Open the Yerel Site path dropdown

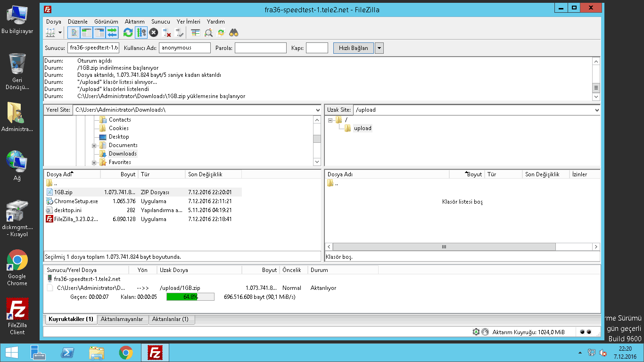click(317, 110)
